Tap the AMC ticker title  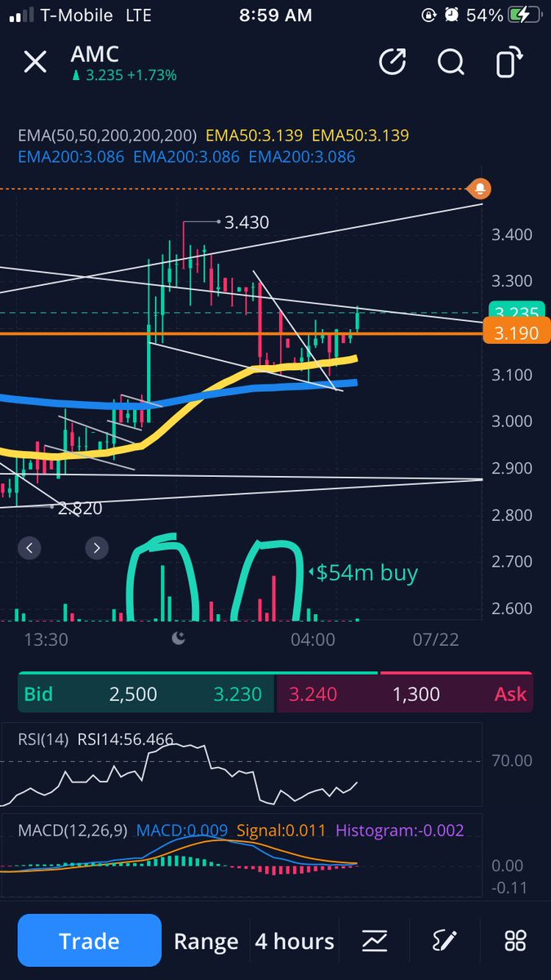[95, 54]
